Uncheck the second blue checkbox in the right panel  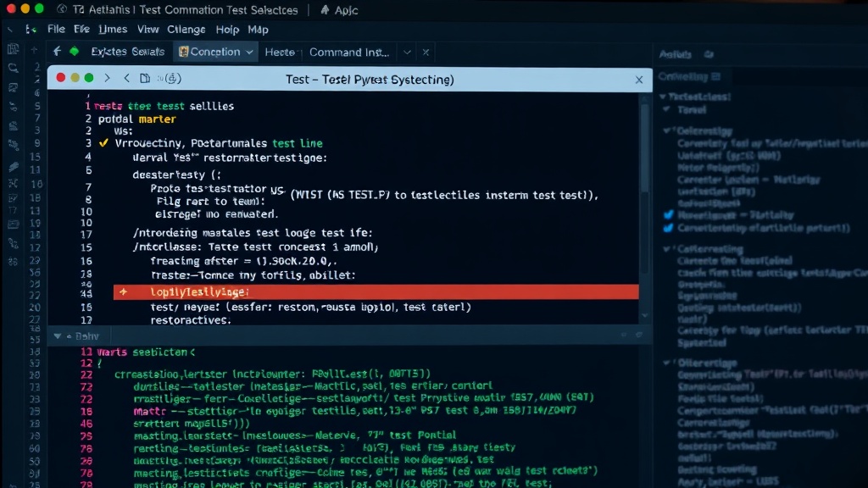click(x=668, y=227)
